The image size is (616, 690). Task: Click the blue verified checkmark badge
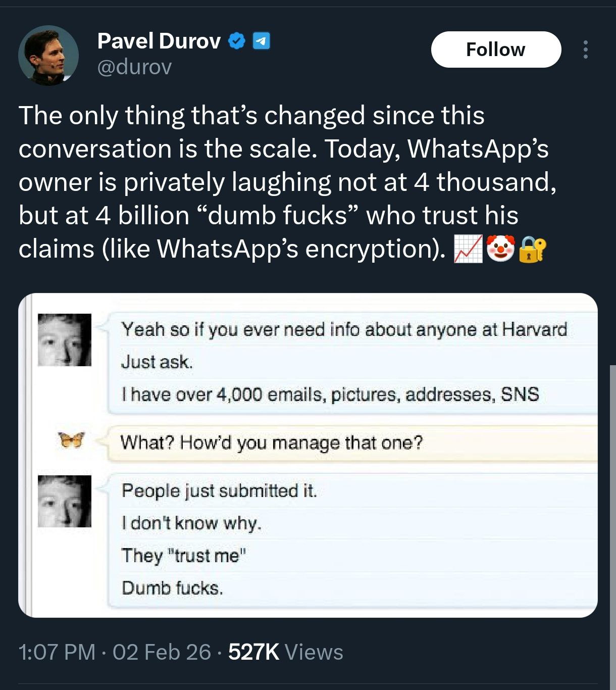coord(237,41)
